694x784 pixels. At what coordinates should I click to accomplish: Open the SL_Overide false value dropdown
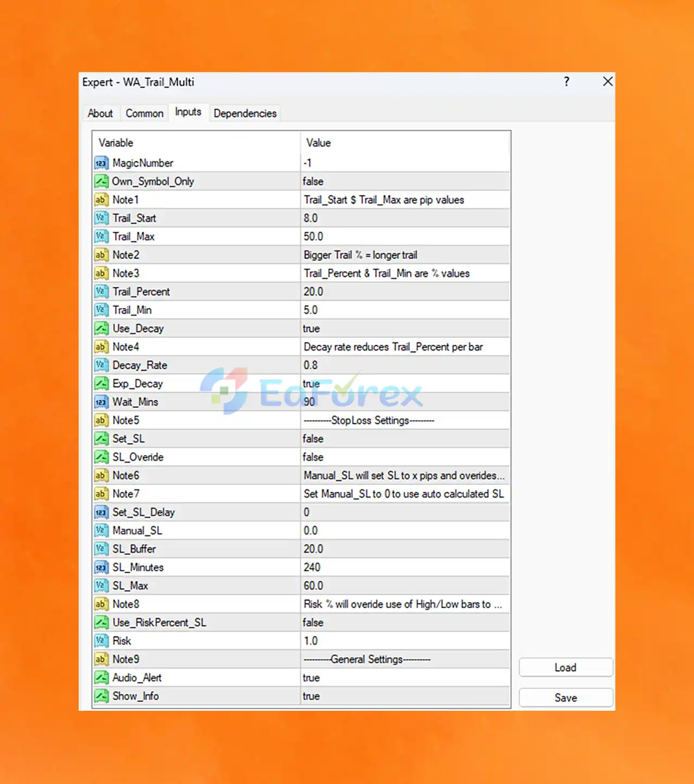click(x=405, y=457)
